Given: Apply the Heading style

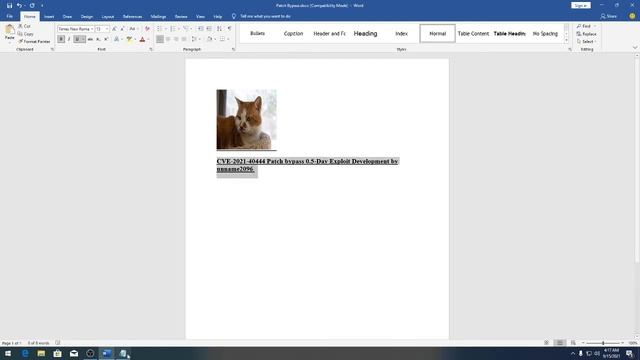Looking at the screenshot, I should (x=365, y=33).
